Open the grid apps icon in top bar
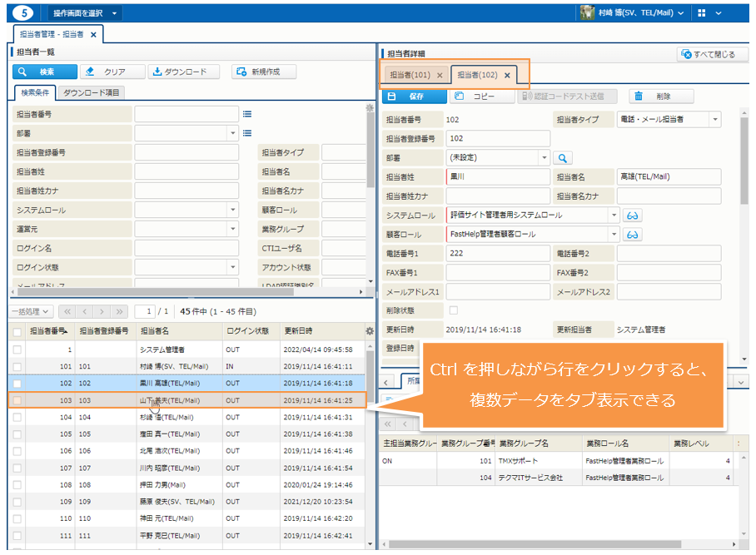 pos(702,13)
